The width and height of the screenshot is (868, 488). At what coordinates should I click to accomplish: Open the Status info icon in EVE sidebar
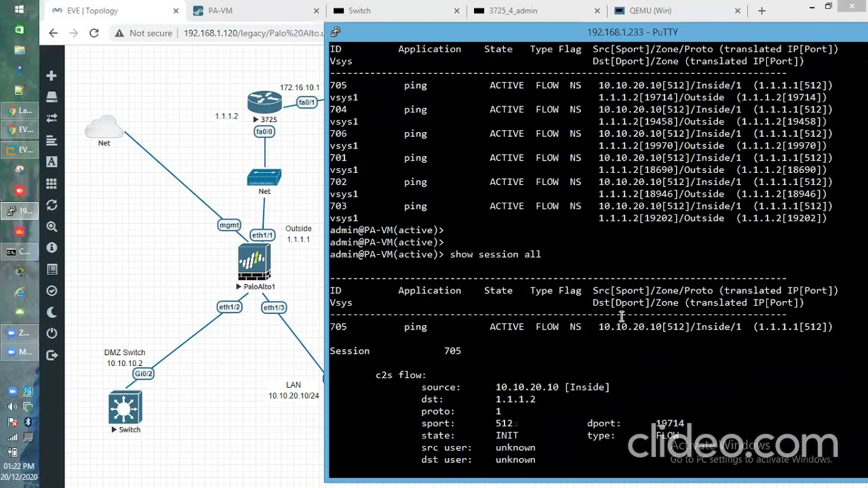pos(52,248)
